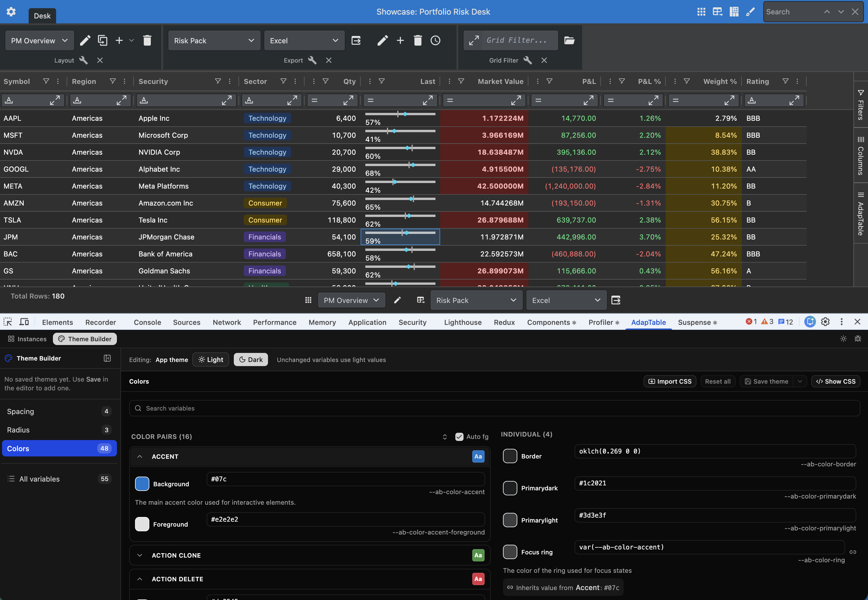
Task: Click the Search variables input field
Action: [x=494, y=408]
